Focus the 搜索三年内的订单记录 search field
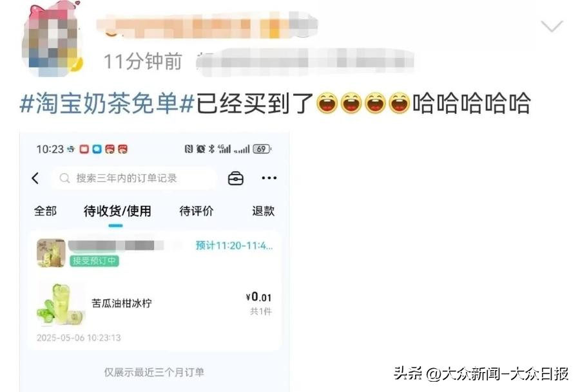Image resolution: width=580 pixels, height=392 pixels. 133,178
